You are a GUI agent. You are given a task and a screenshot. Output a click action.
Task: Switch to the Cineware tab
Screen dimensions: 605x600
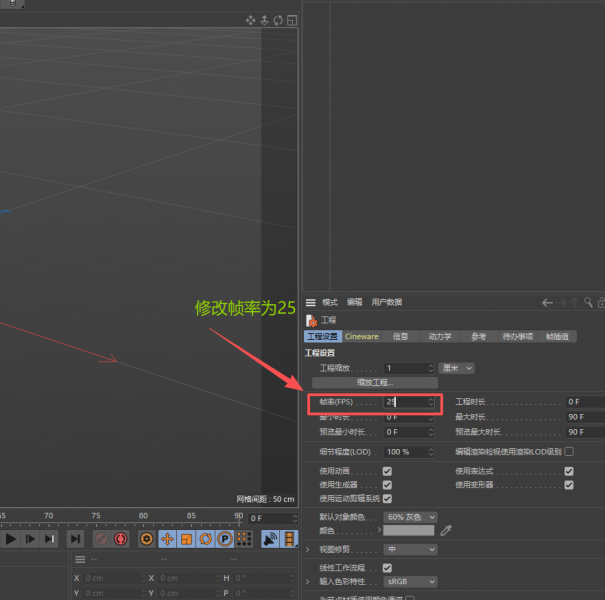click(361, 337)
